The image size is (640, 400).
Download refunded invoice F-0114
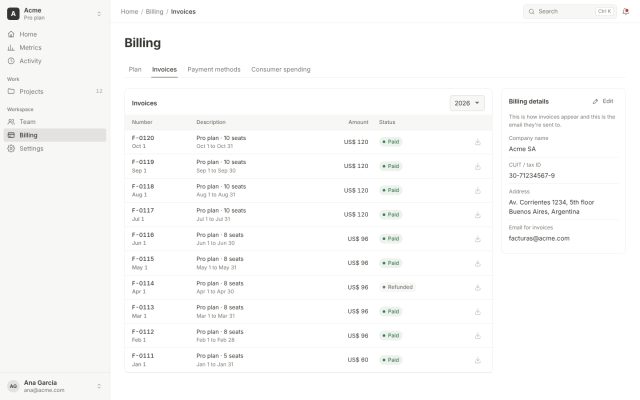coord(478,287)
